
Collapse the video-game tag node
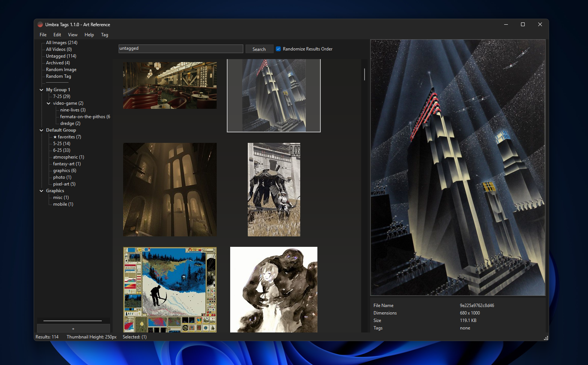click(x=49, y=103)
